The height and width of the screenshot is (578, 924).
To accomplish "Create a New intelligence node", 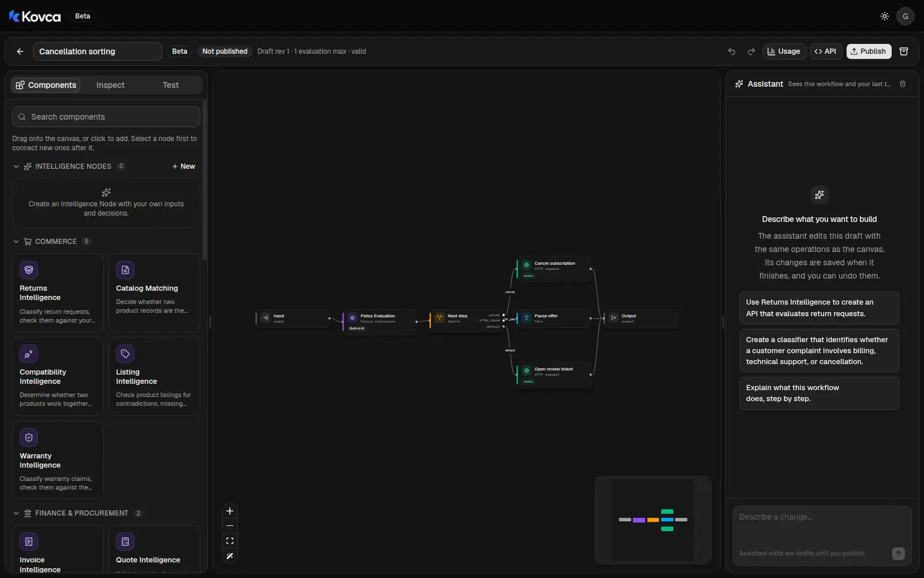I will pos(184,166).
